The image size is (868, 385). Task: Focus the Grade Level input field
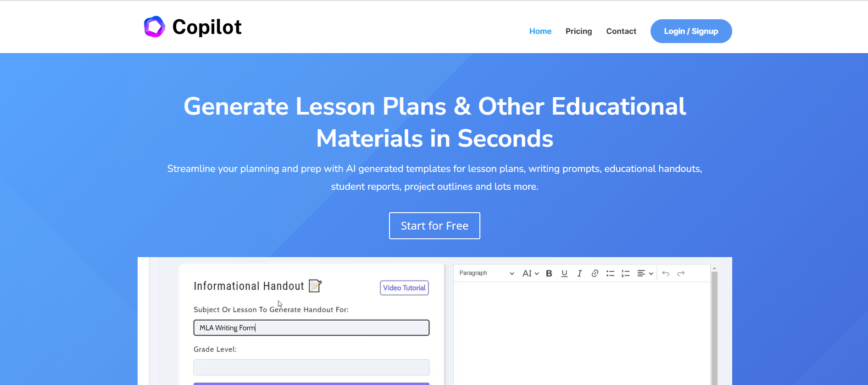(x=312, y=367)
